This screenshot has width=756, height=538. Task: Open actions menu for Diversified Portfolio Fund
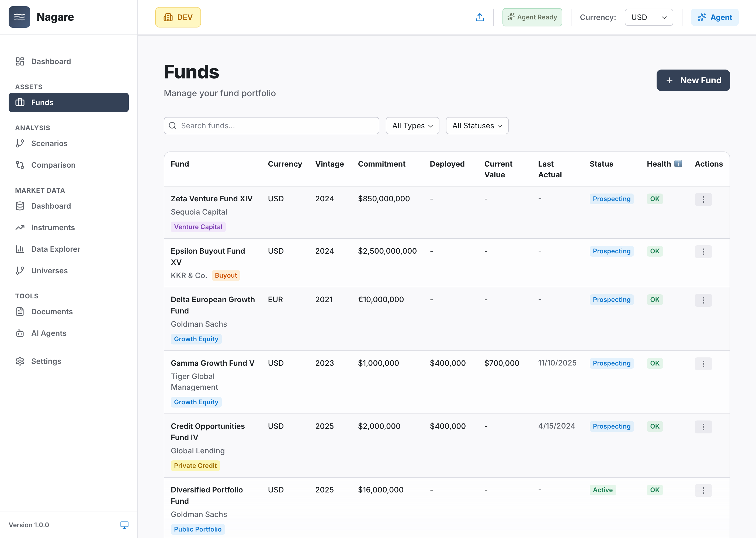point(703,490)
